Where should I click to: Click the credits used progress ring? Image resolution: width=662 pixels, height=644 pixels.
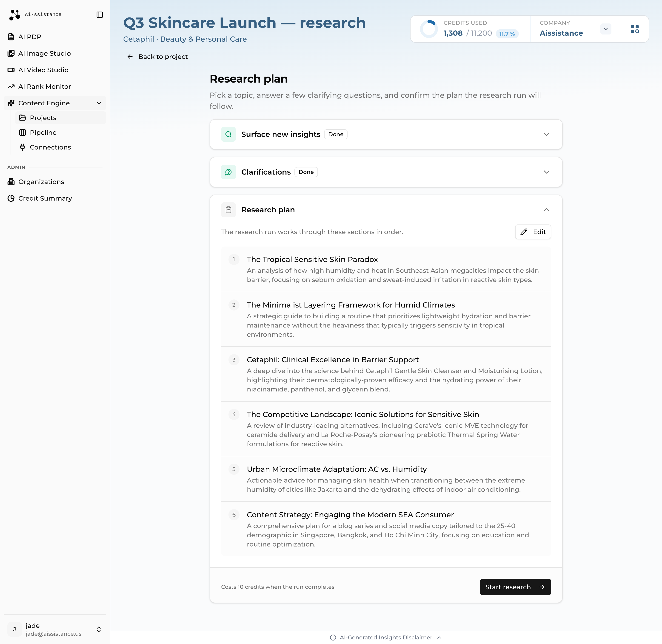pos(428,29)
